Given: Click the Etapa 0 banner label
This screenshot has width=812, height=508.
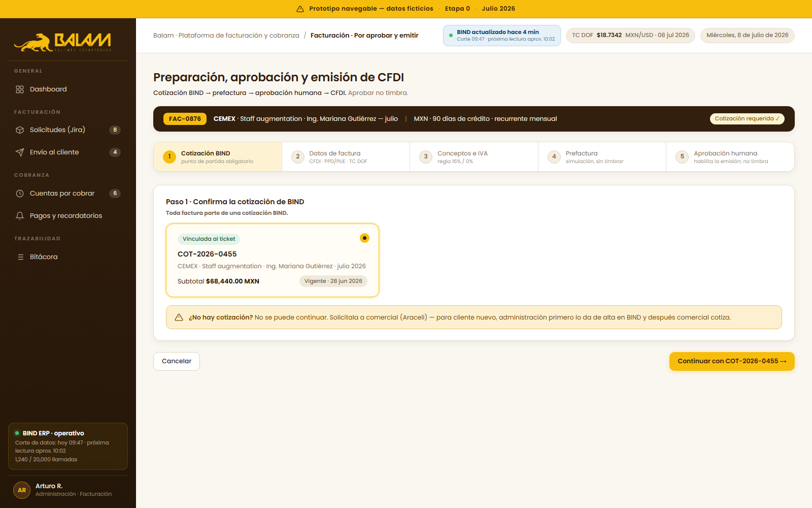Looking at the screenshot, I should (457, 9).
